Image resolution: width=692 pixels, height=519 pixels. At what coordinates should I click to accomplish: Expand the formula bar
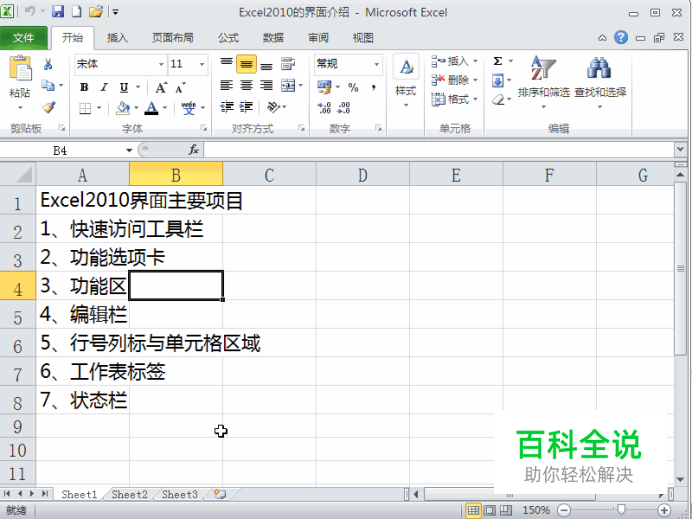(680, 150)
